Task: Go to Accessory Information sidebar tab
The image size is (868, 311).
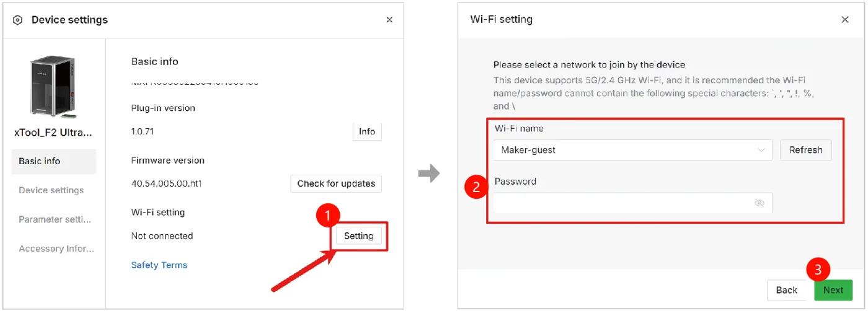Action: pyautogui.click(x=56, y=248)
